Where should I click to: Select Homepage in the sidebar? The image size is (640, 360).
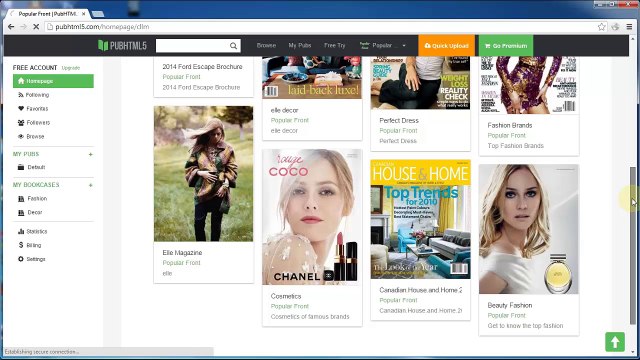point(53,81)
